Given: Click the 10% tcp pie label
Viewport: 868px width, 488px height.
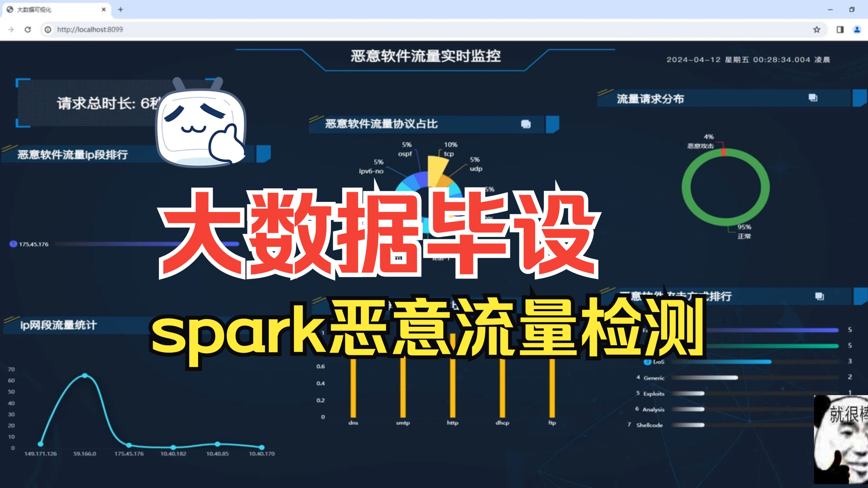Looking at the screenshot, I should [450, 149].
